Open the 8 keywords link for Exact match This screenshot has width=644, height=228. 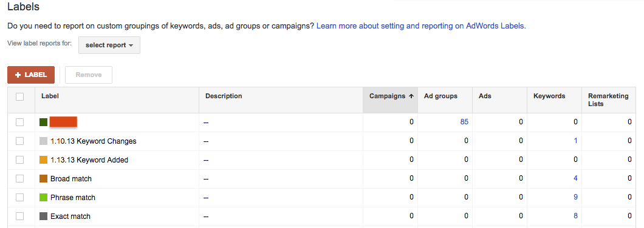[x=576, y=216]
